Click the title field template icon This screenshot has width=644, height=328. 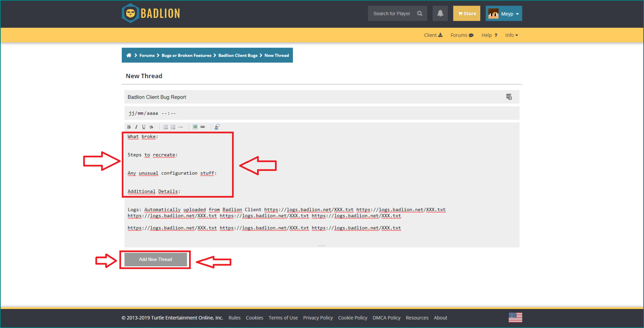pos(509,97)
